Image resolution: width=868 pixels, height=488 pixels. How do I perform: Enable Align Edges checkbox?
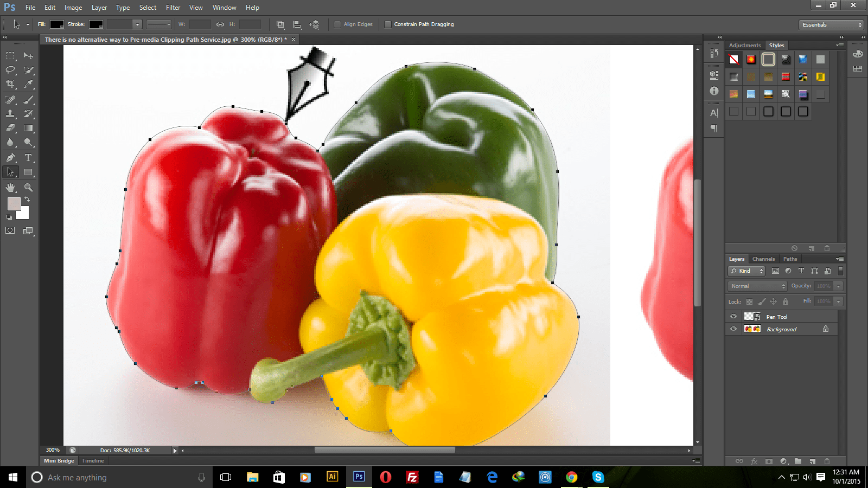click(x=337, y=24)
